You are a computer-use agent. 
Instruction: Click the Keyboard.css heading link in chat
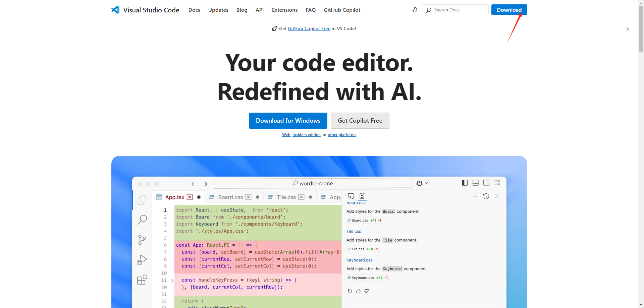click(x=359, y=260)
